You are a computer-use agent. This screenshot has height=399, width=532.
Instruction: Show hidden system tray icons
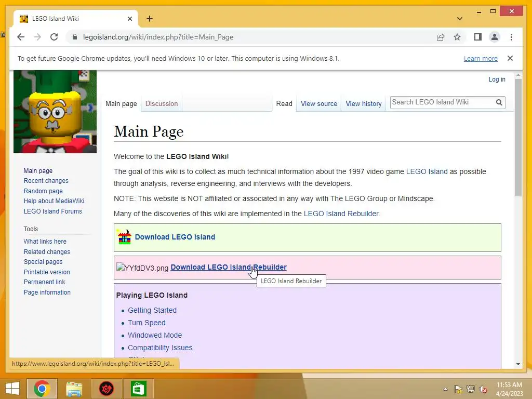(445, 389)
